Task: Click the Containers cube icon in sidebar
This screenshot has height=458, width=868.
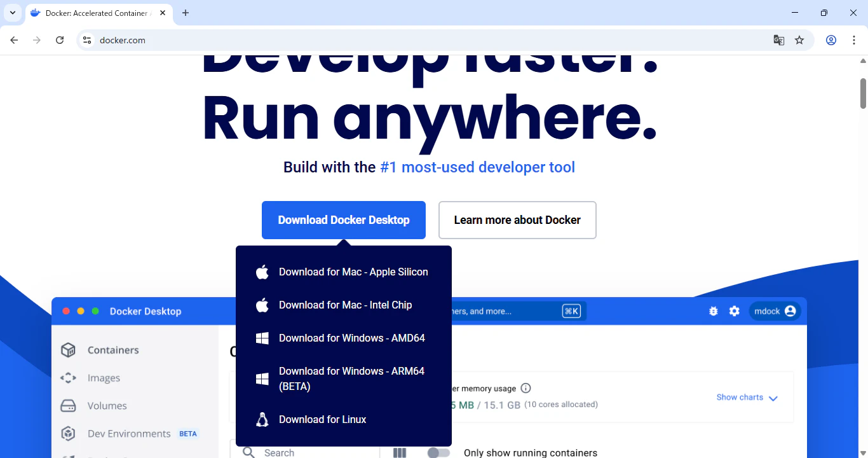Action: click(68, 350)
